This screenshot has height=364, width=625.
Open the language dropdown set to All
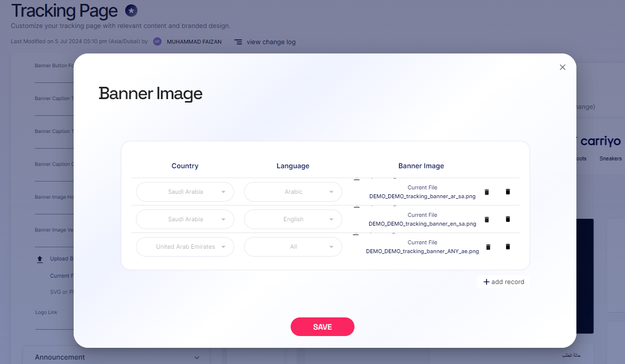[x=293, y=247]
